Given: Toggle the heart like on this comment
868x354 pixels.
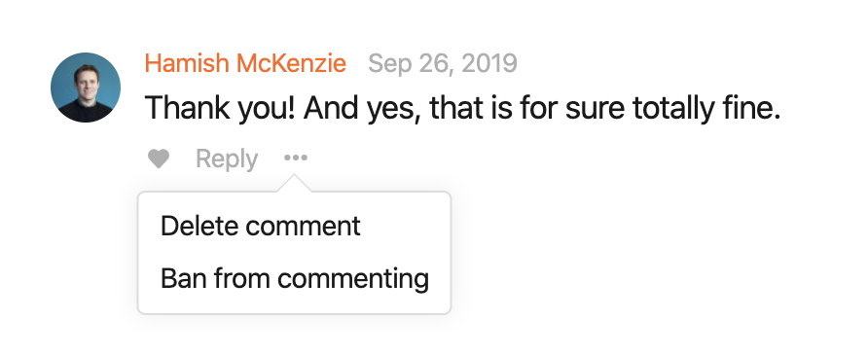Looking at the screenshot, I should point(159,159).
